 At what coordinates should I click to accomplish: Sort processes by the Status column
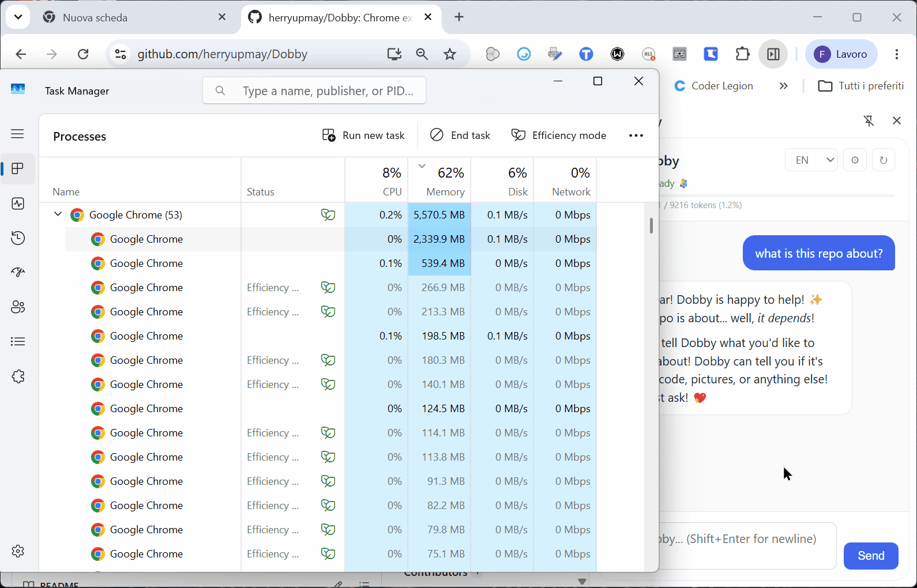(x=293, y=180)
